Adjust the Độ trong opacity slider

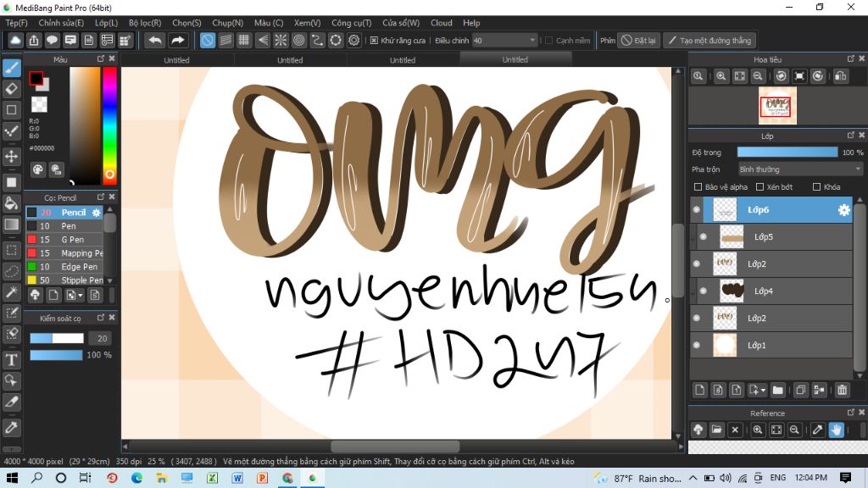[x=787, y=152]
